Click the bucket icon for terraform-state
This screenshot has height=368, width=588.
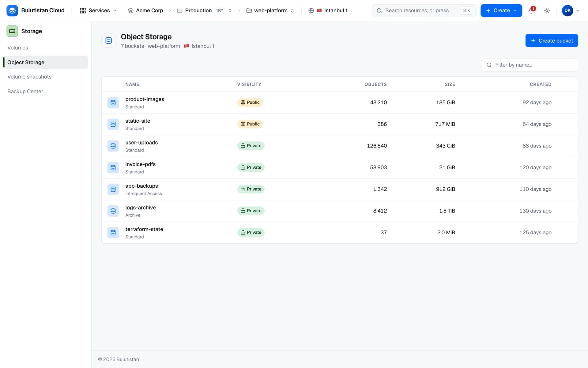point(113,233)
